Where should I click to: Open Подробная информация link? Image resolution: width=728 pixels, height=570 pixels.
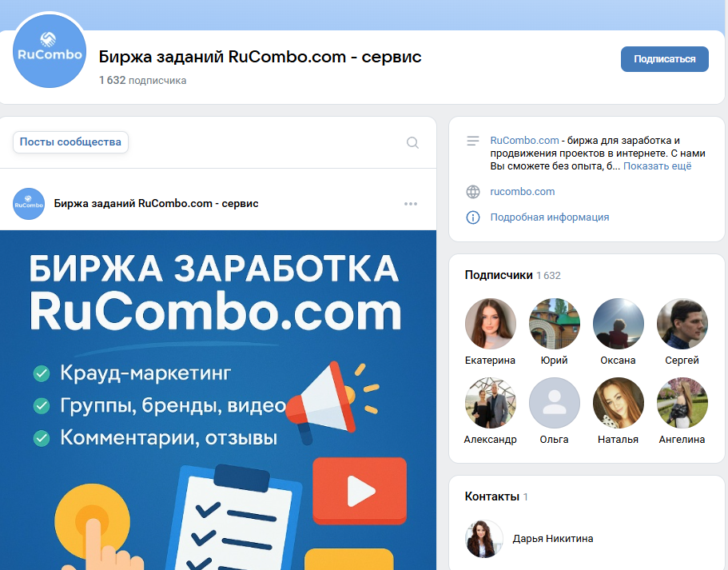550,217
